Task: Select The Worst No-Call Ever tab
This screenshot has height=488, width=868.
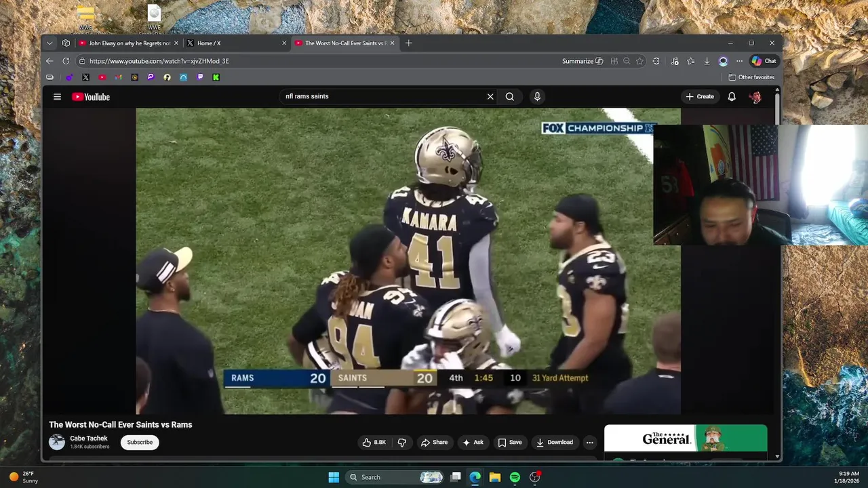Action: click(x=346, y=43)
